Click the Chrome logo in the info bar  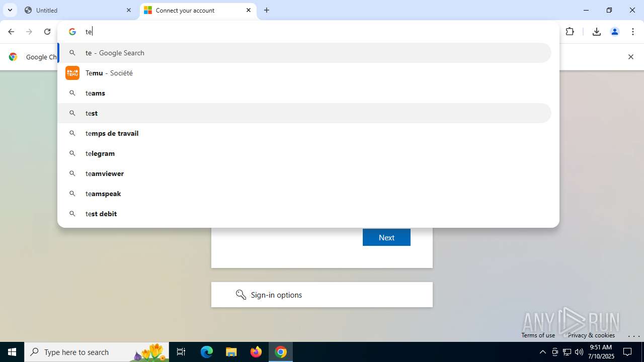pyautogui.click(x=13, y=57)
